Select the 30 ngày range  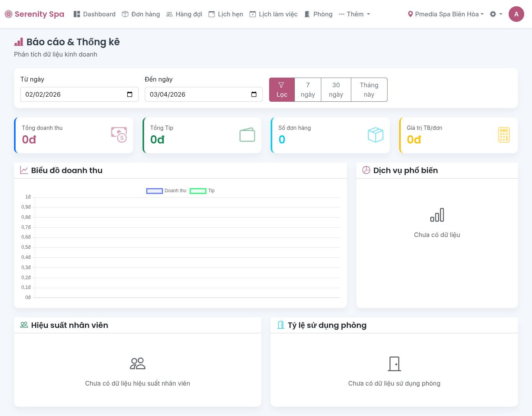336,90
